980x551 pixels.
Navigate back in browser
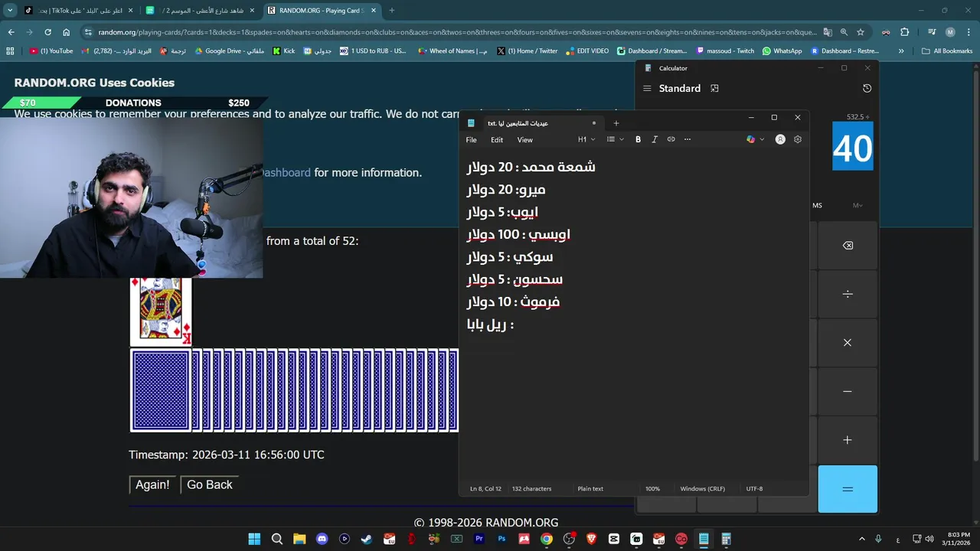(x=11, y=32)
